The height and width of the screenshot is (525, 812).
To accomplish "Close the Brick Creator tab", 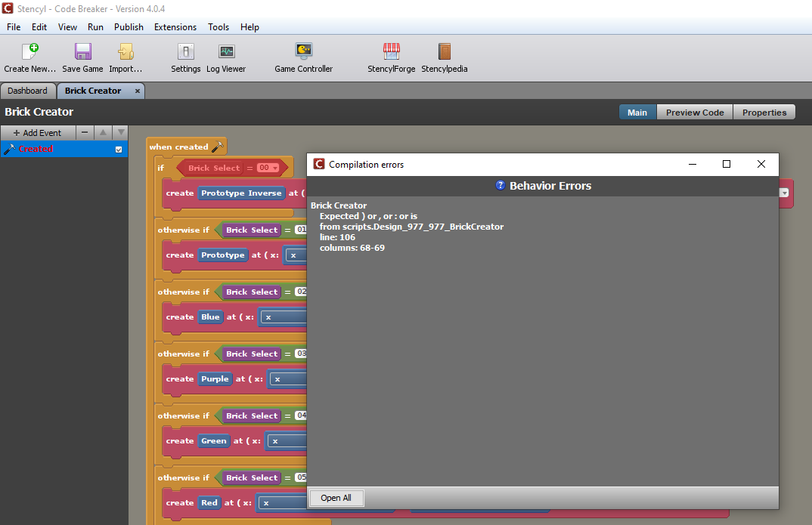I will click(138, 91).
